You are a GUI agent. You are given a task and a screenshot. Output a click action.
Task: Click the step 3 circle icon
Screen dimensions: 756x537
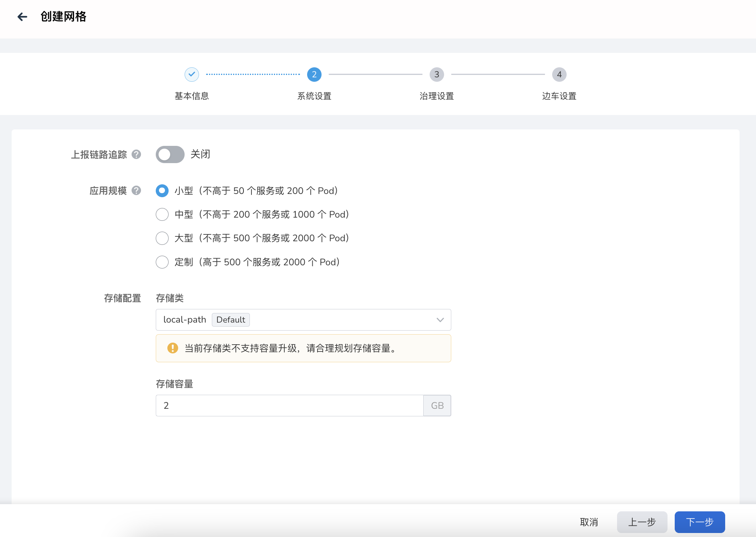437,74
